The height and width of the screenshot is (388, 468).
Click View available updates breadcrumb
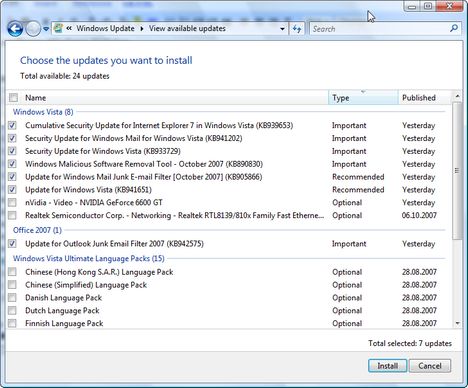(187, 29)
